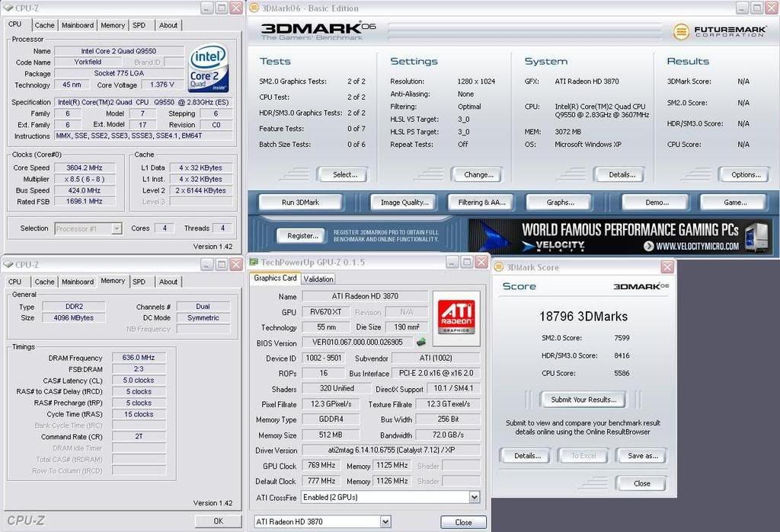Open About tab in CPU-Z memory timings window
780x532 pixels.
coord(168,282)
